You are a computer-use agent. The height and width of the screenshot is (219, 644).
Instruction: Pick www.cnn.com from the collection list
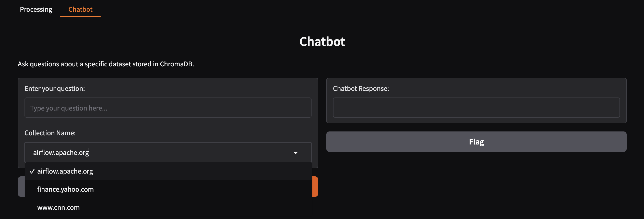tap(58, 208)
